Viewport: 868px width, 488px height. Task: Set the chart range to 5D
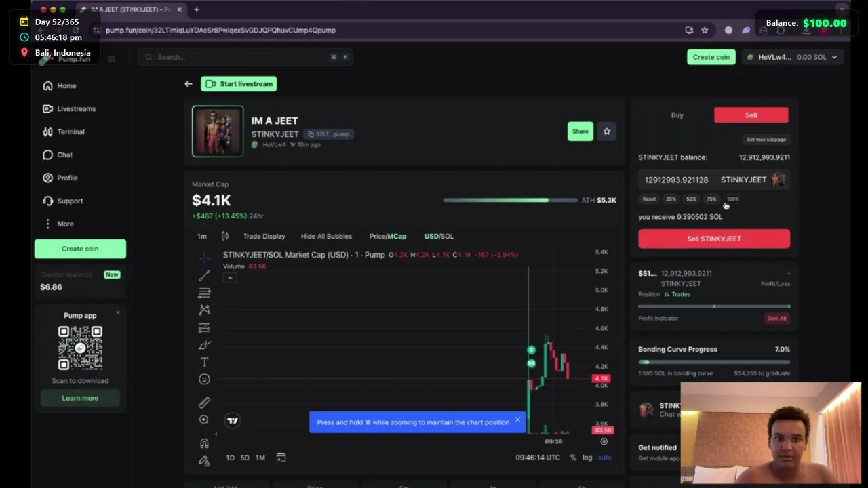[245, 457]
